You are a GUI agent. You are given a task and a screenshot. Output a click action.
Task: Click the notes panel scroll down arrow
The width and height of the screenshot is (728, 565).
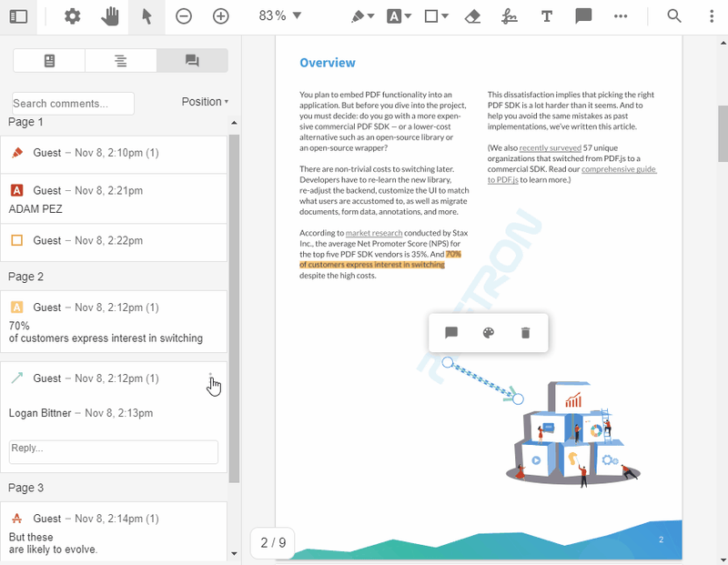(234, 553)
